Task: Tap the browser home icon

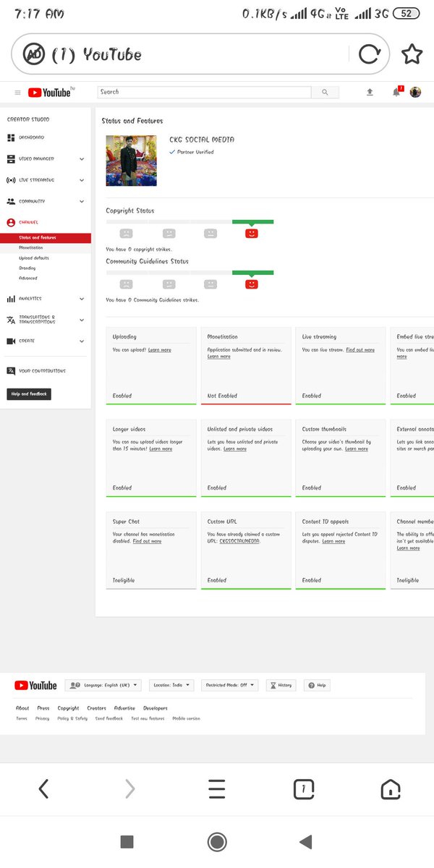Action: pyautogui.click(x=391, y=788)
